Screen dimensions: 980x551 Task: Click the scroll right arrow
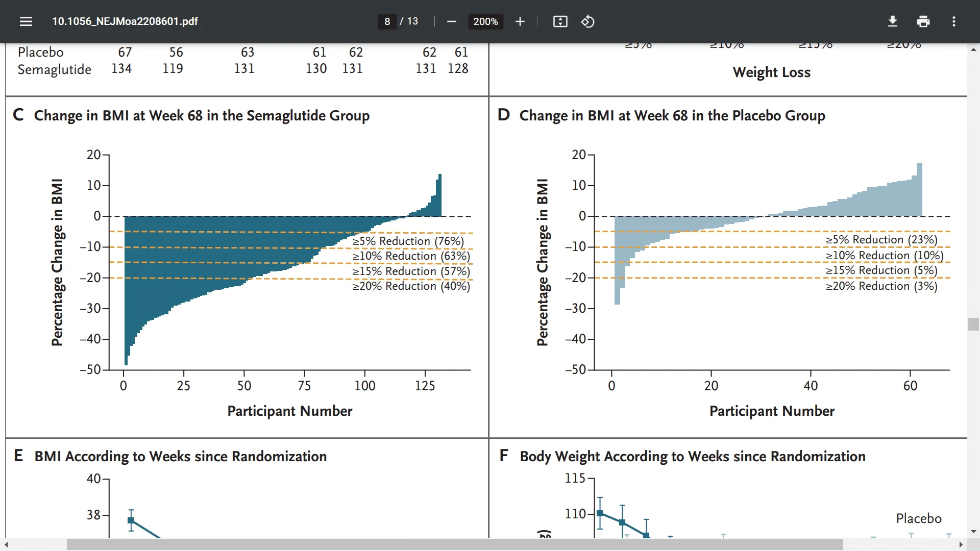(961, 545)
